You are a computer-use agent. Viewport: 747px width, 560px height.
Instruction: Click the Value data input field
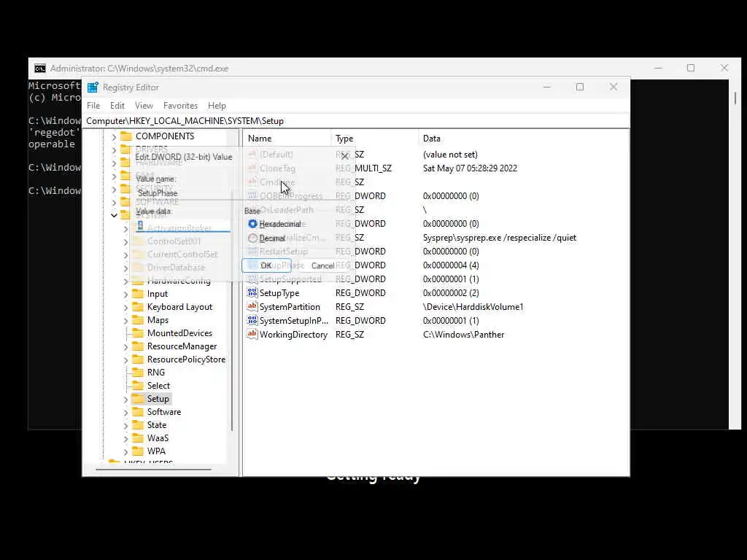pos(183,226)
